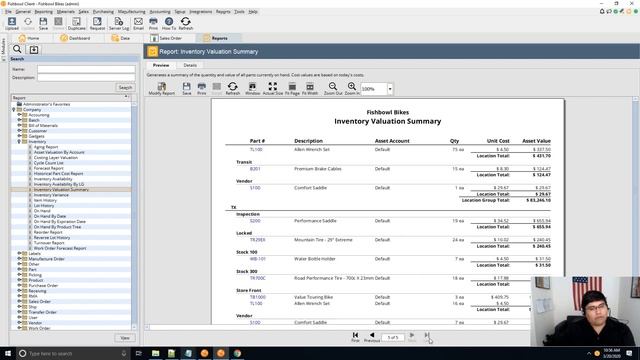Image resolution: width=640 pixels, height=360 pixels.
Task: Expand the Manufacture Order folder
Action: click(x=19, y=258)
